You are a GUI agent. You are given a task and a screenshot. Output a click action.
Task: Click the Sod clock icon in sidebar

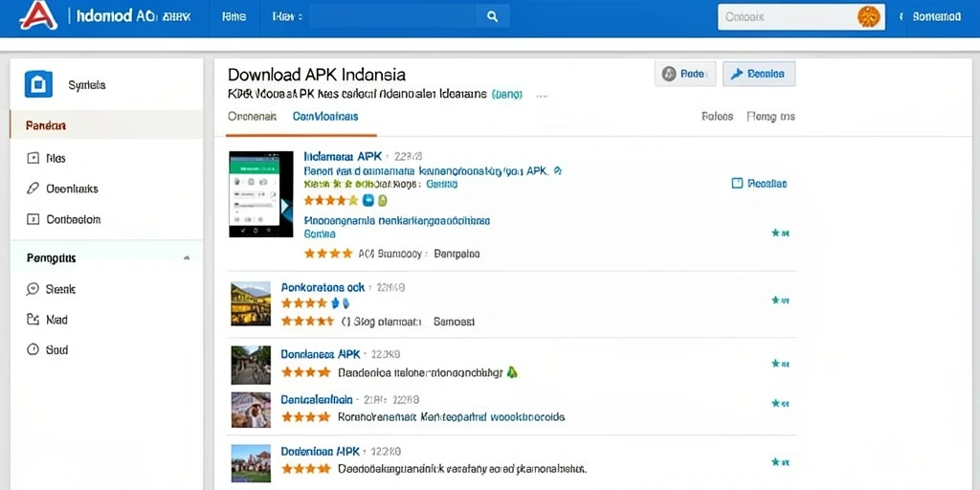33,350
